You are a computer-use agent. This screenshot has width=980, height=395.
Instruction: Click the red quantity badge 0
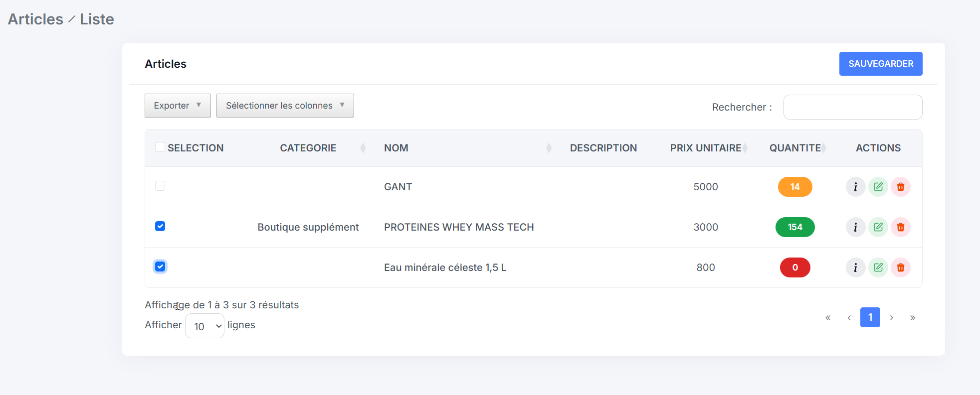tap(795, 267)
